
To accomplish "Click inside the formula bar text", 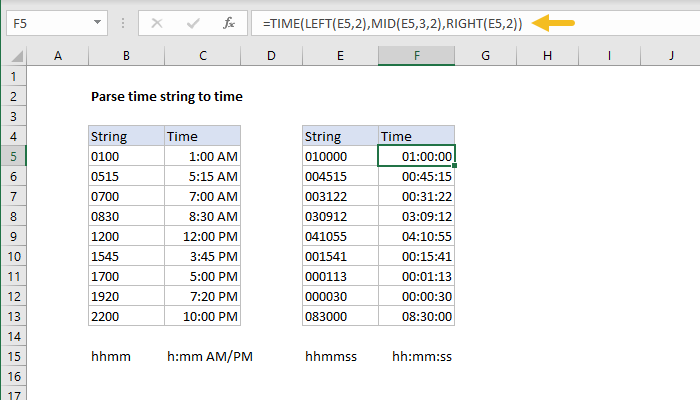I will 400,22.
